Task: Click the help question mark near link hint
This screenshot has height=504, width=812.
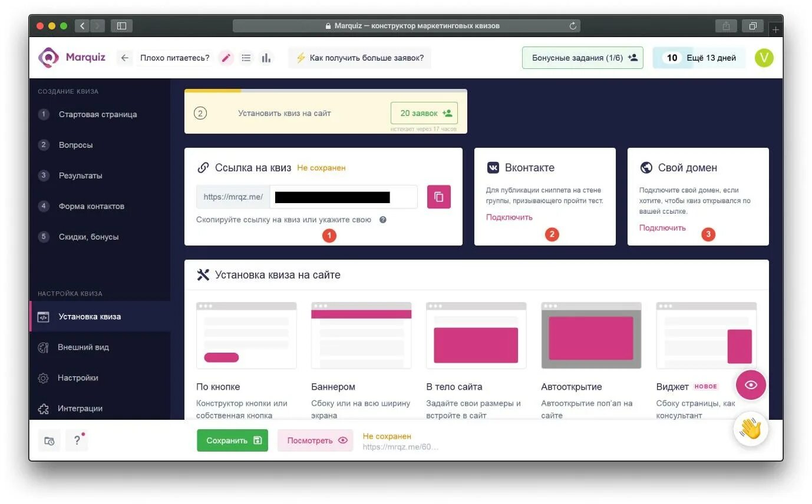Action: click(x=383, y=220)
